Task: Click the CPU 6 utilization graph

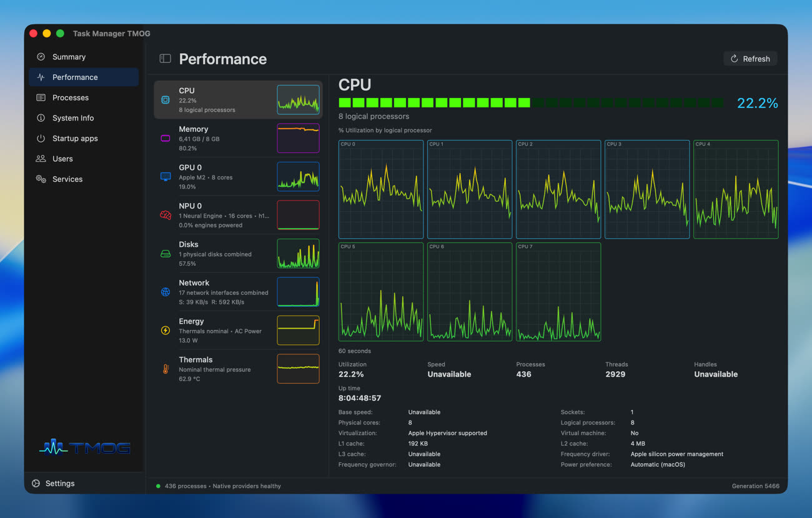Action: (x=470, y=292)
